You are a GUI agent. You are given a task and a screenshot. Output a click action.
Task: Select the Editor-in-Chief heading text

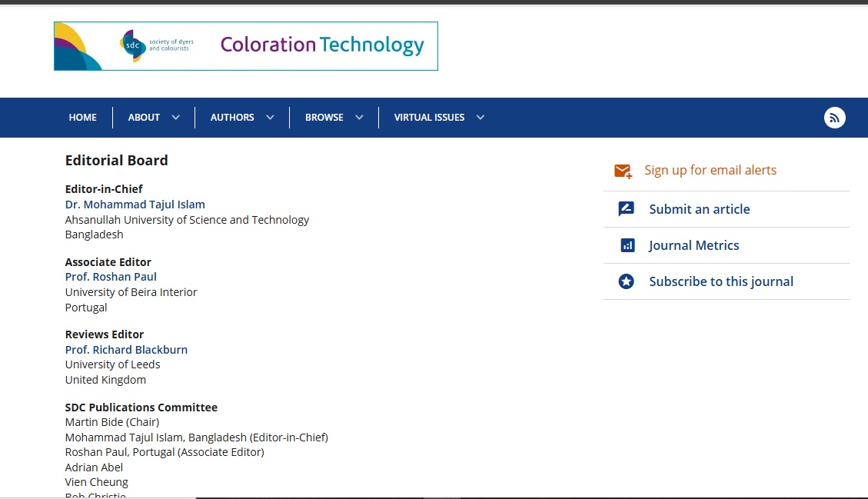[x=104, y=189]
